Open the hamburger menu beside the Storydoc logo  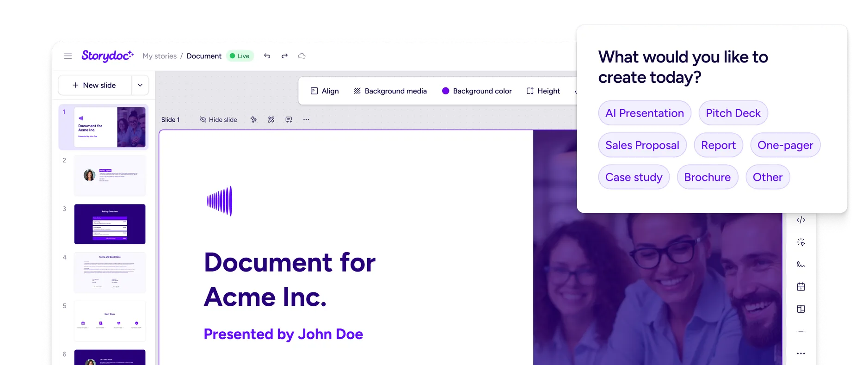pyautogui.click(x=68, y=56)
